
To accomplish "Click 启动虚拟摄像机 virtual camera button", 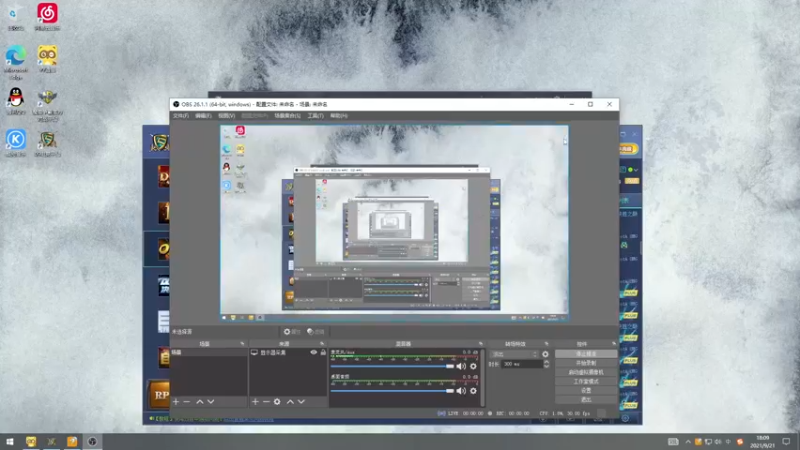I will tap(586, 372).
